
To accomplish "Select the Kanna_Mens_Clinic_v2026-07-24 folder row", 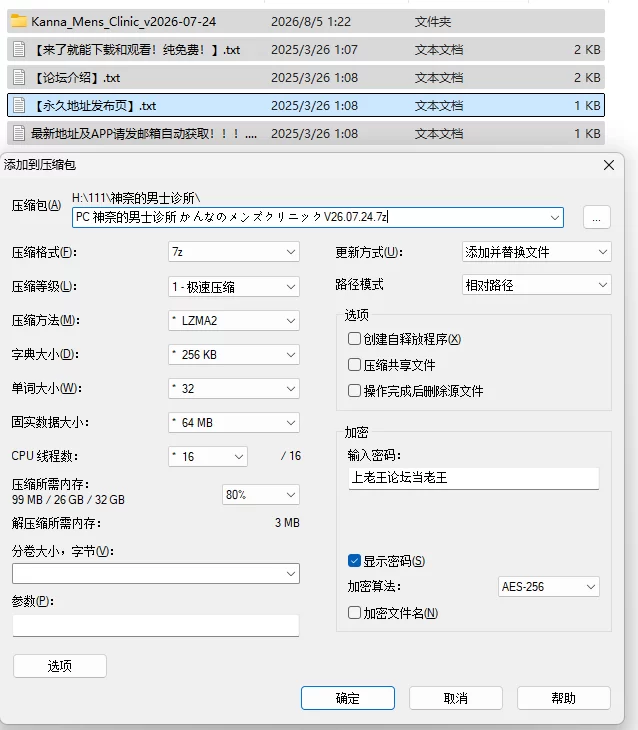I will [306, 21].
